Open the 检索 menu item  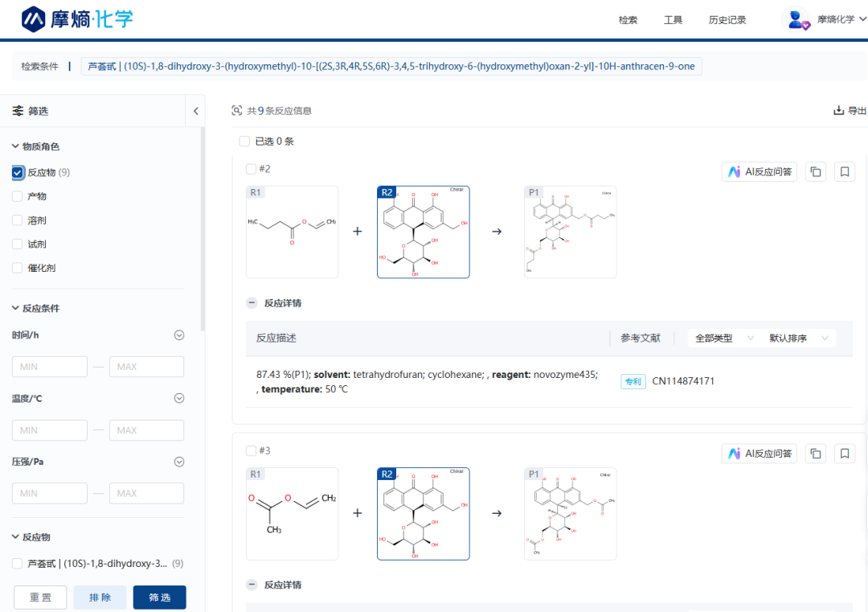point(628,20)
